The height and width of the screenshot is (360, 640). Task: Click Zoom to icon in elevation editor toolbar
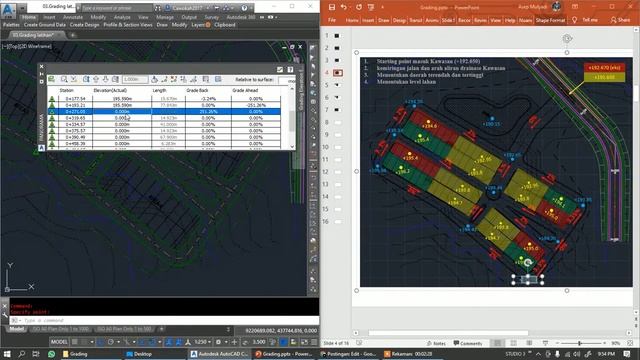click(x=64, y=79)
